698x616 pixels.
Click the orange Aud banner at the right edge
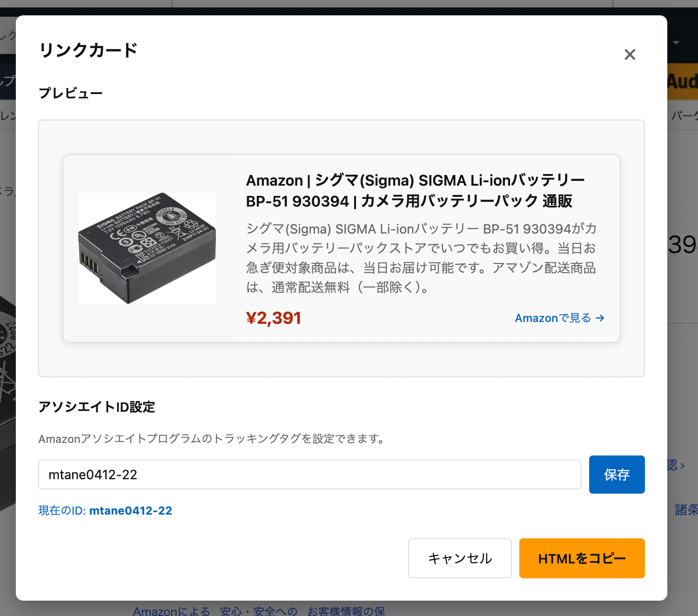pos(683,82)
